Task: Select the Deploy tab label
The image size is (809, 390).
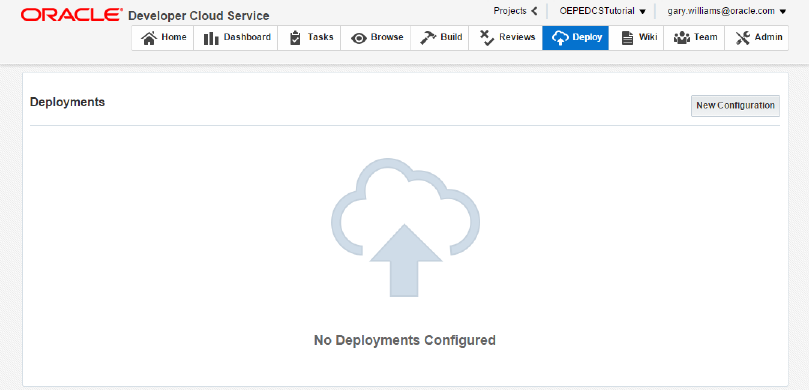Action: tap(587, 37)
